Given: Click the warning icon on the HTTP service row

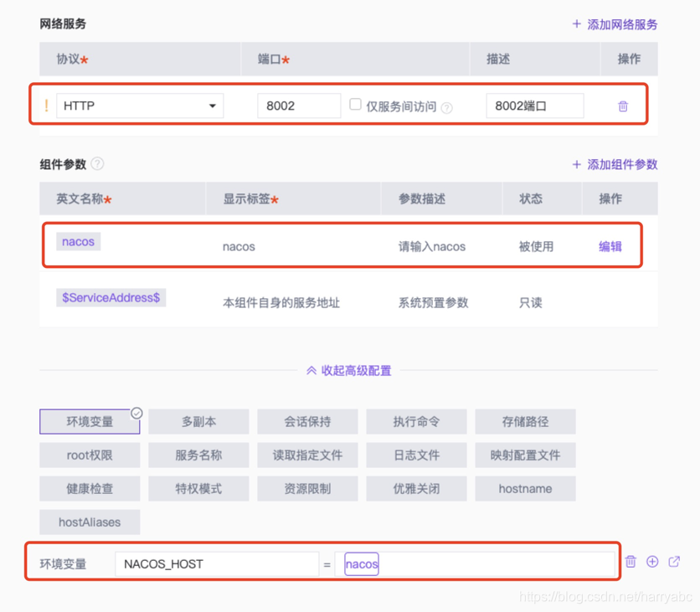Looking at the screenshot, I should pyautogui.click(x=47, y=105).
